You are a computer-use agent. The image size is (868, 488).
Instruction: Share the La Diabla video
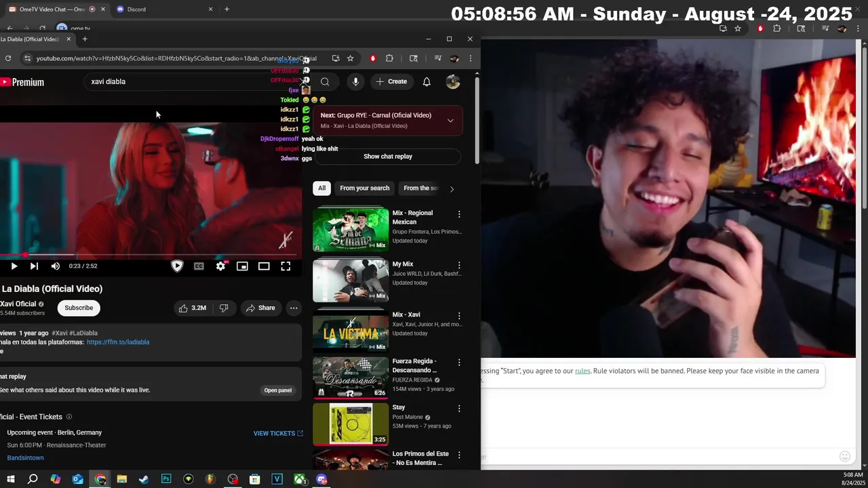click(260, 308)
